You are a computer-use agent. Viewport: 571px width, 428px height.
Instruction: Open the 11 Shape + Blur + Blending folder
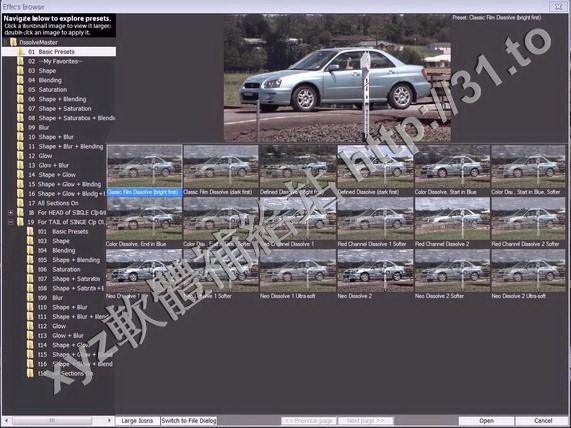click(x=66, y=146)
